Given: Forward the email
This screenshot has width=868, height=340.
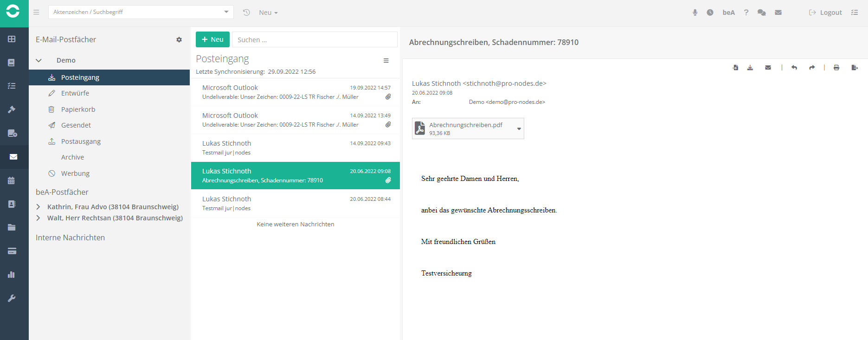Looking at the screenshot, I should click(x=812, y=68).
